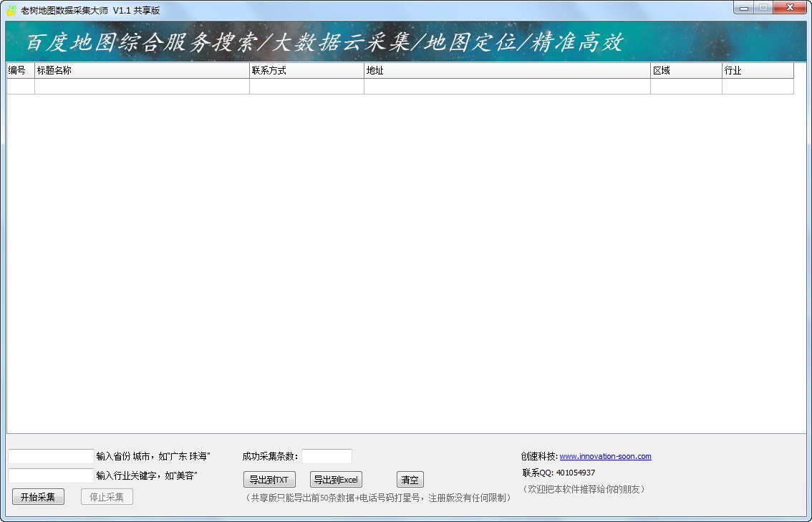Image resolution: width=812 pixels, height=522 pixels.
Task: Click the 创速科技 label
Action: pyautogui.click(x=539, y=456)
